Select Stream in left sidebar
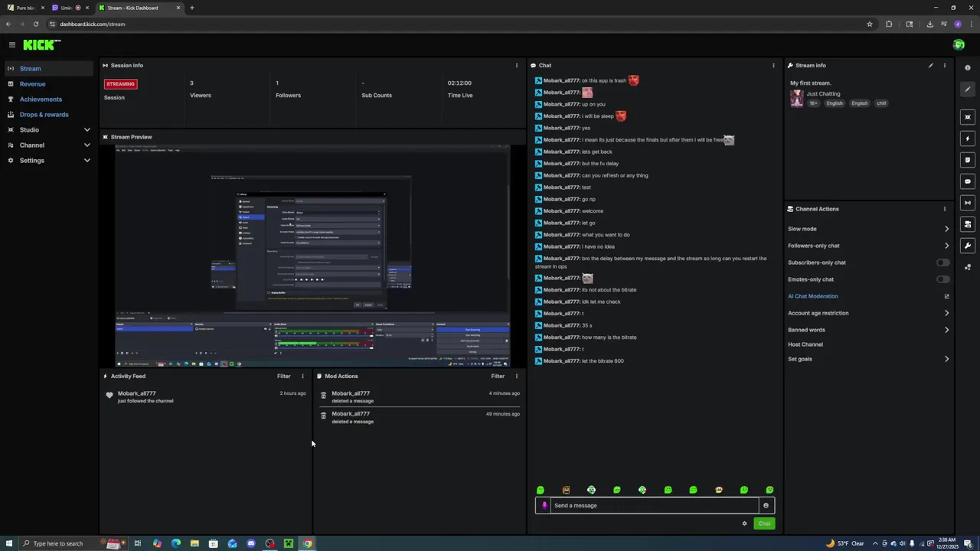 pyautogui.click(x=49, y=69)
